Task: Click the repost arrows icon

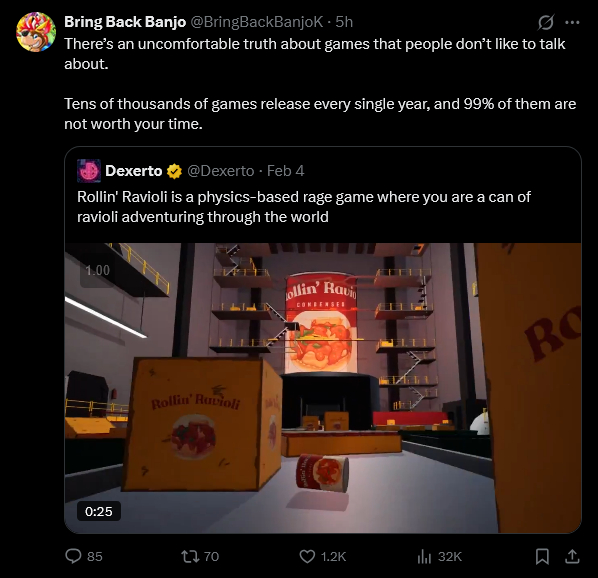Action: pos(190,556)
